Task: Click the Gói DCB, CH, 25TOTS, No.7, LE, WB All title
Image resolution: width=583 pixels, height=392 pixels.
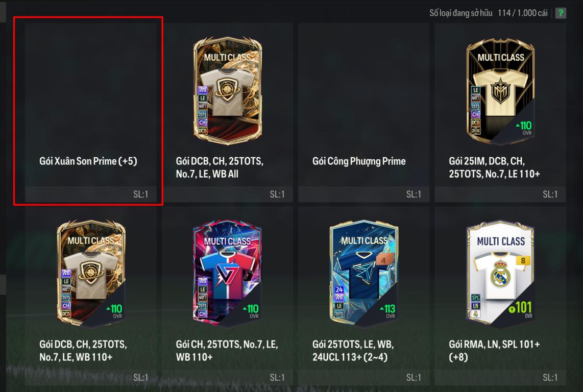Action: (220, 167)
